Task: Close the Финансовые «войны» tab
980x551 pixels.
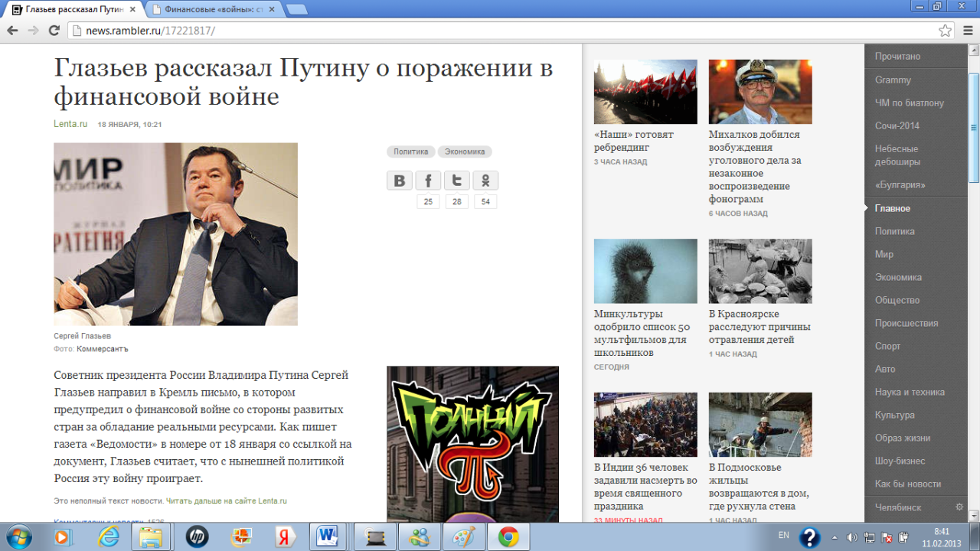Action: tap(273, 9)
